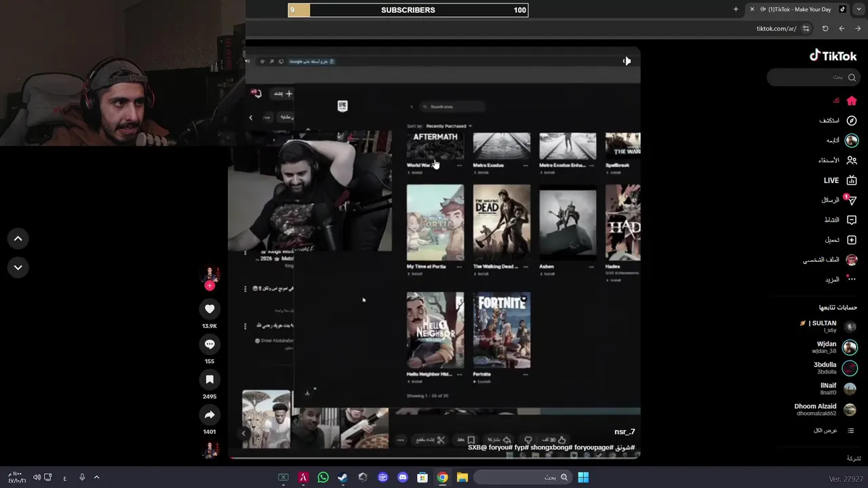Open Discord from the taskbar
Screen dimensions: 868x488
[403, 477]
